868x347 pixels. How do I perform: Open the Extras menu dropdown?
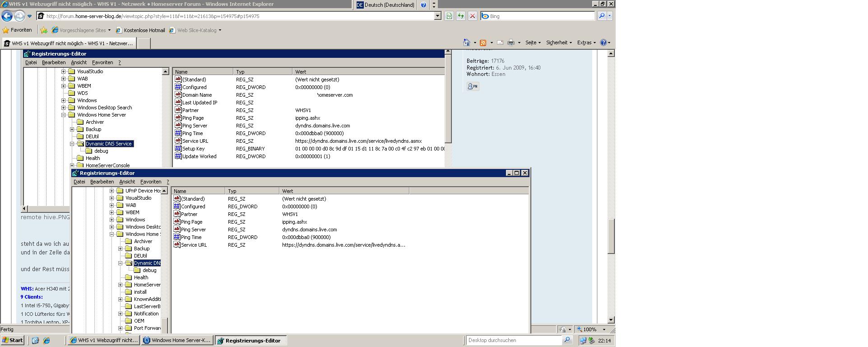[586, 42]
